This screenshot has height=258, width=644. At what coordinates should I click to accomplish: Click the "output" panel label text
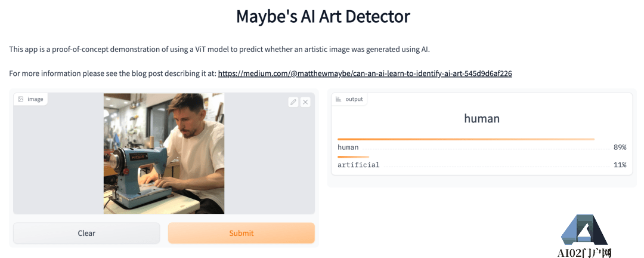point(354,99)
